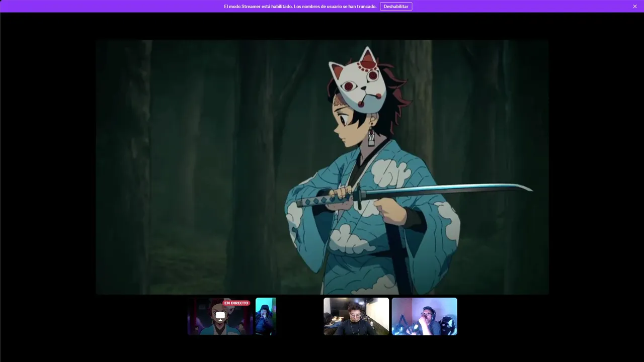This screenshot has width=644, height=362.
Task: Dismiss the Streamer mode banner with X
Action: tap(635, 7)
